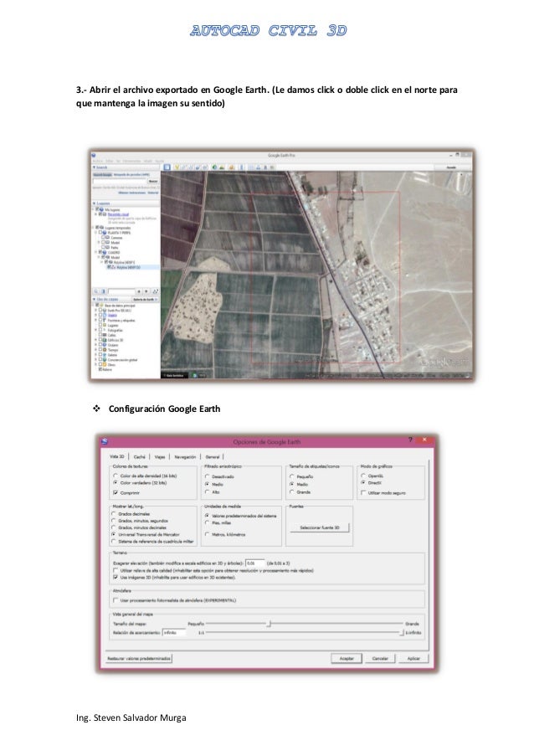This screenshot has height=756, width=534.
Task: Open the Archivo menu in Google Earth
Action: [x=97, y=161]
